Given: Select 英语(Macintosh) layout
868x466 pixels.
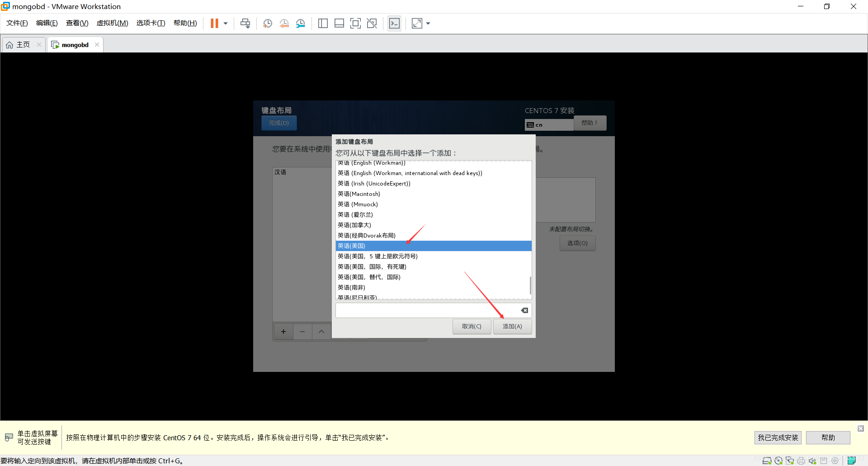Looking at the screenshot, I should 434,194.
